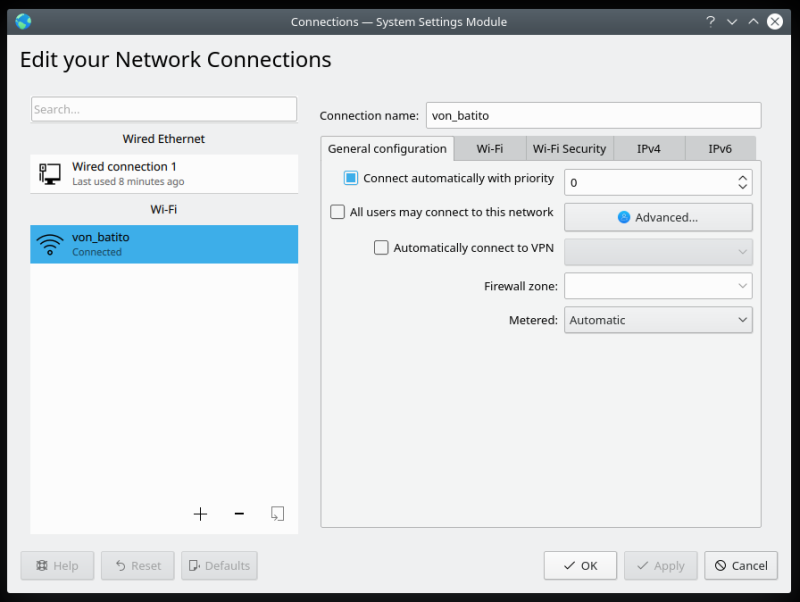Open the Firewall zone combo box
The width and height of the screenshot is (800, 602).
pos(658,285)
